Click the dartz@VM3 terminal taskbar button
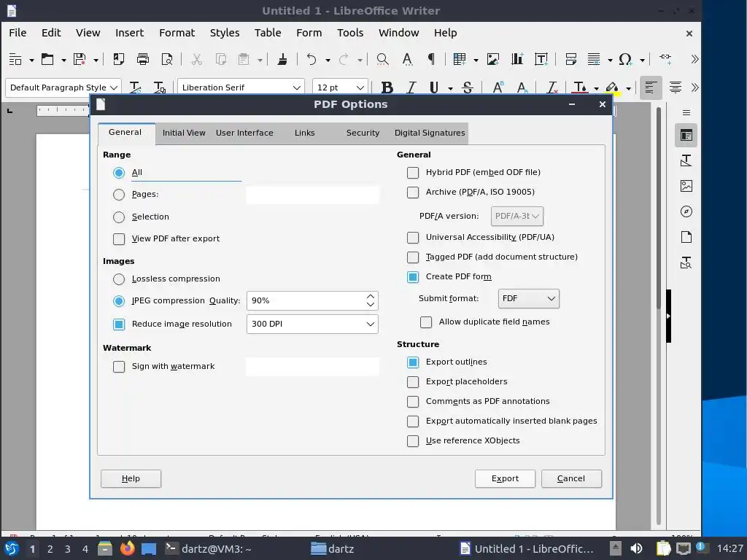The width and height of the screenshot is (747, 560). coord(208,548)
